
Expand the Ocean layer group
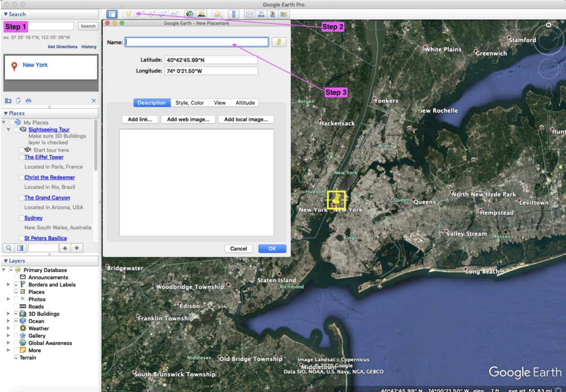[x=8, y=321]
